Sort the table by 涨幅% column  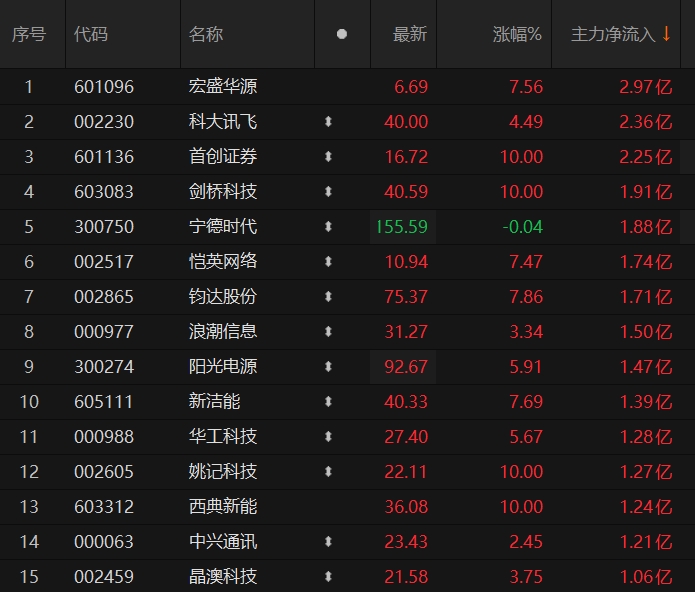pyautogui.click(x=517, y=34)
